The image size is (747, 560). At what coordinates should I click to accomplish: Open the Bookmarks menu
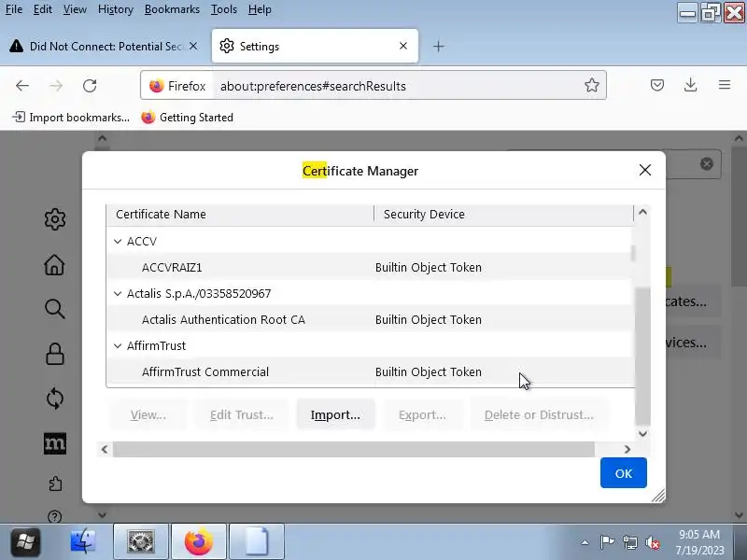coord(172,9)
